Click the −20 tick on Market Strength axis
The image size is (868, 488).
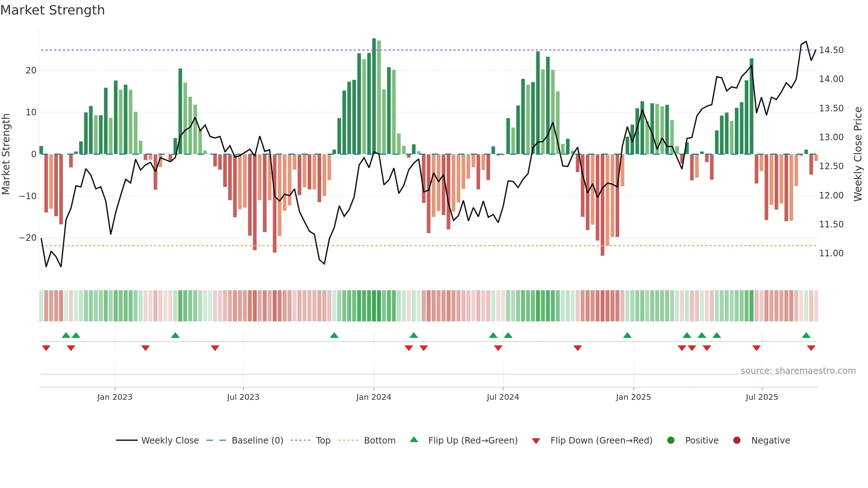click(x=27, y=238)
